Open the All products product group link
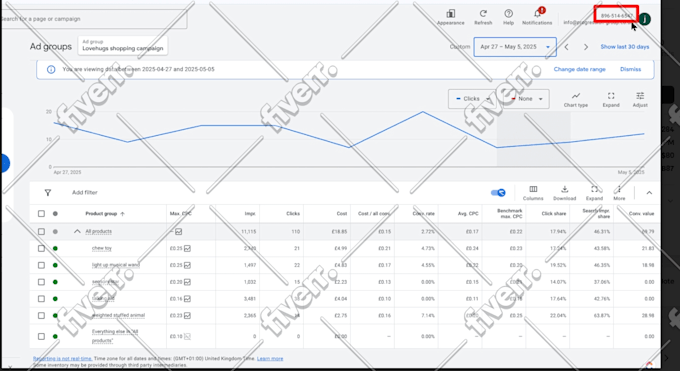The image size is (680, 371). [98, 232]
